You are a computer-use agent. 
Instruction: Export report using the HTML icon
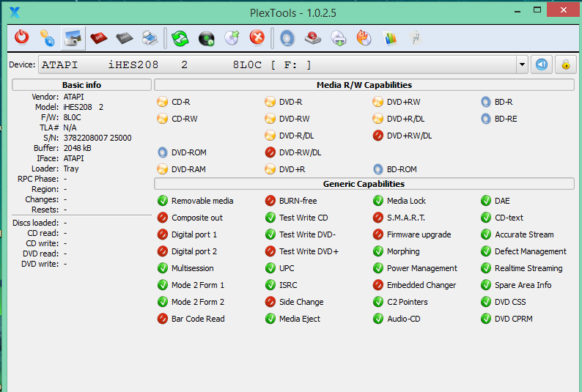(125, 38)
